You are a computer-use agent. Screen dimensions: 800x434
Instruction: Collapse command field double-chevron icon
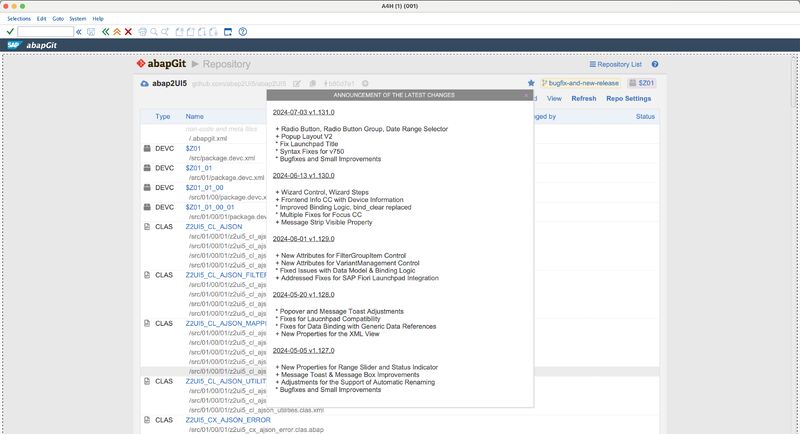79,32
